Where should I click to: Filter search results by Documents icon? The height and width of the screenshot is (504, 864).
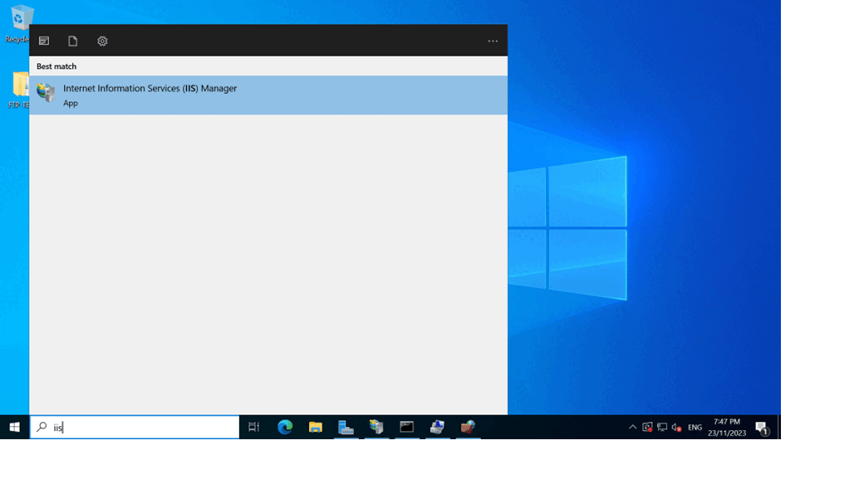pyautogui.click(x=73, y=41)
